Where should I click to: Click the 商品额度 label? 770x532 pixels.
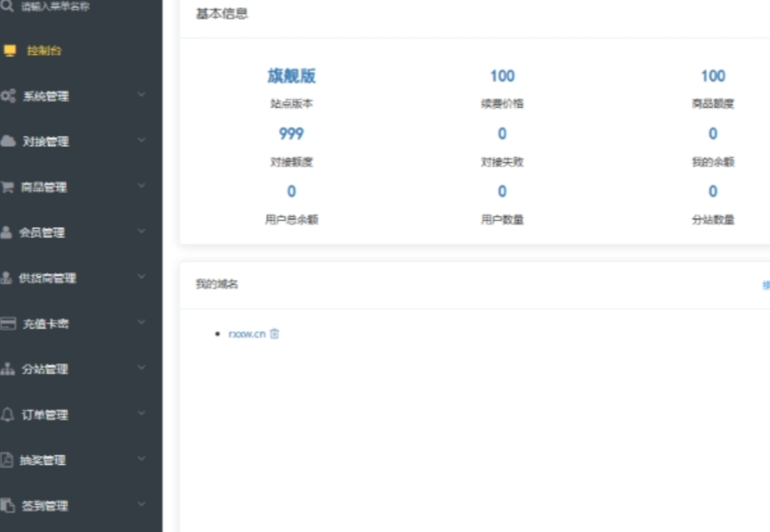pos(713,104)
